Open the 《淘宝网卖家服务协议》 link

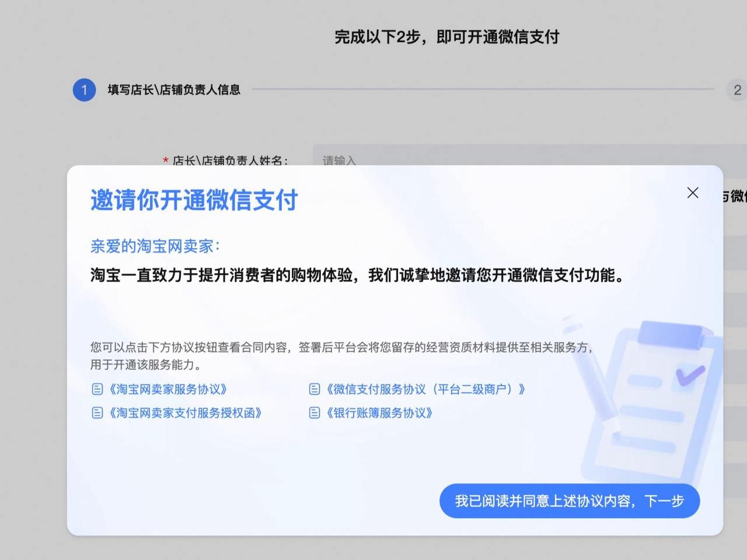(x=168, y=389)
